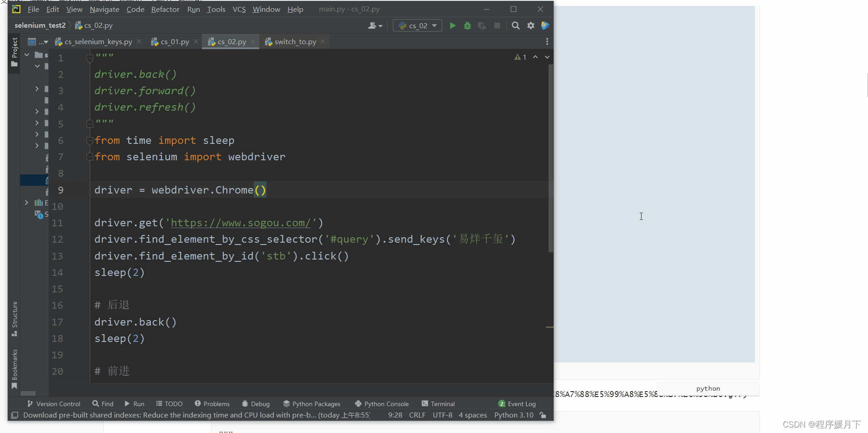868x433 pixels.
Task: Open Version Control tool window
Action: click(54, 404)
